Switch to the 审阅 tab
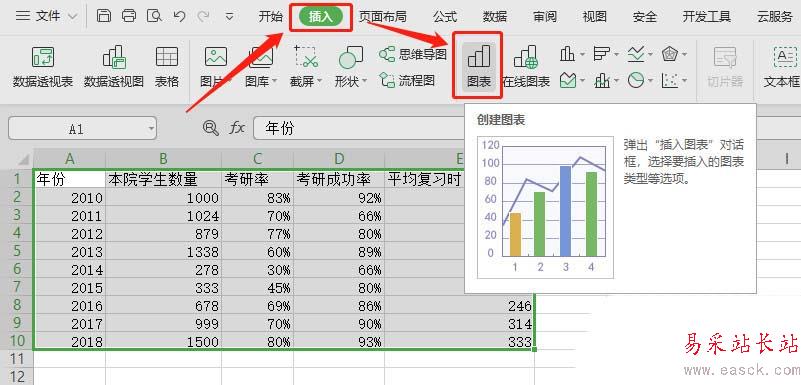 (545, 17)
